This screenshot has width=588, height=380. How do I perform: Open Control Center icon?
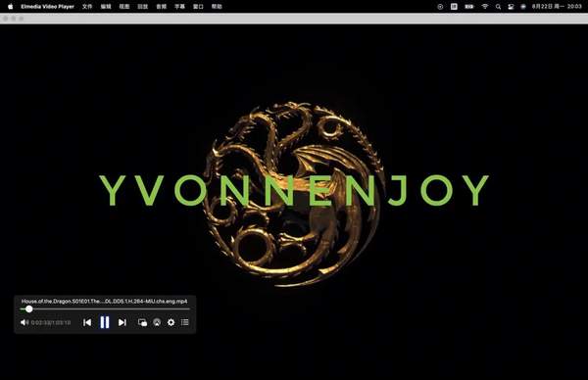click(511, 7)
